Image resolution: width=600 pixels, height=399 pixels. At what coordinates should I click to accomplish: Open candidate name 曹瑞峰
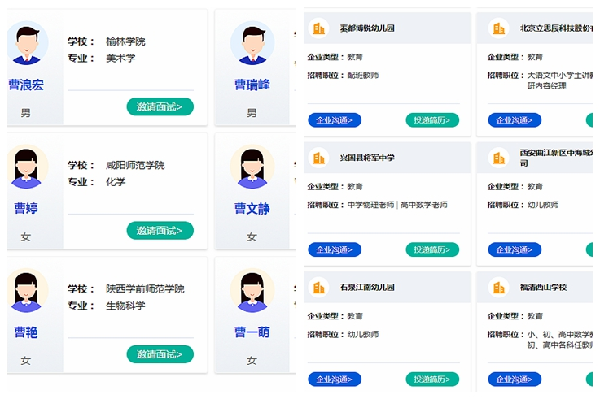pos(252,85)
